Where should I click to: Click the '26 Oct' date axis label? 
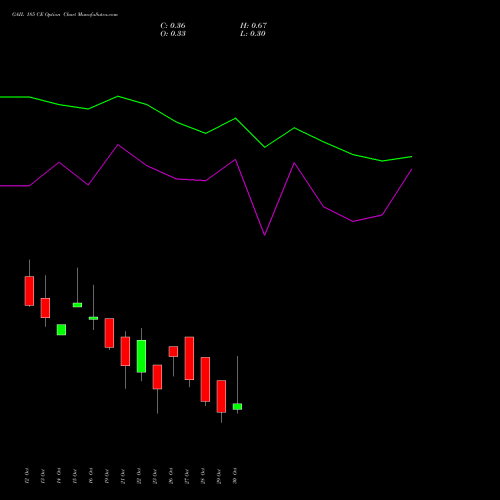point(171,476)
